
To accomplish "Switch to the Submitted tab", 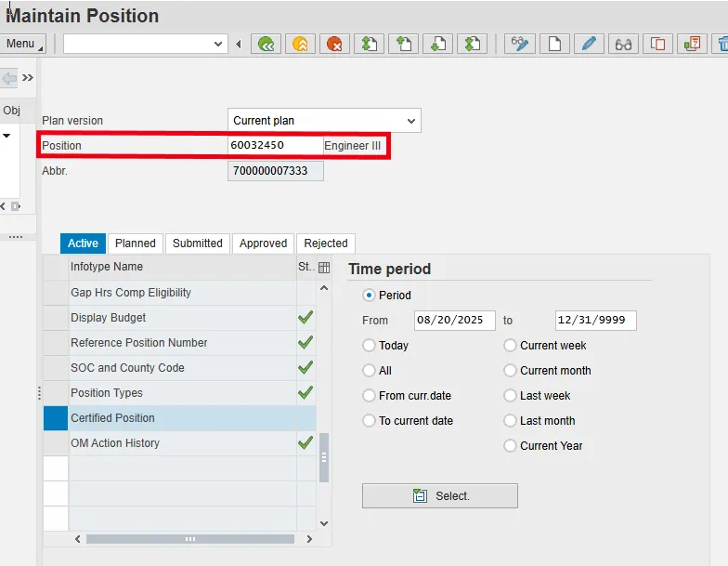I will (x=198, y=244).
